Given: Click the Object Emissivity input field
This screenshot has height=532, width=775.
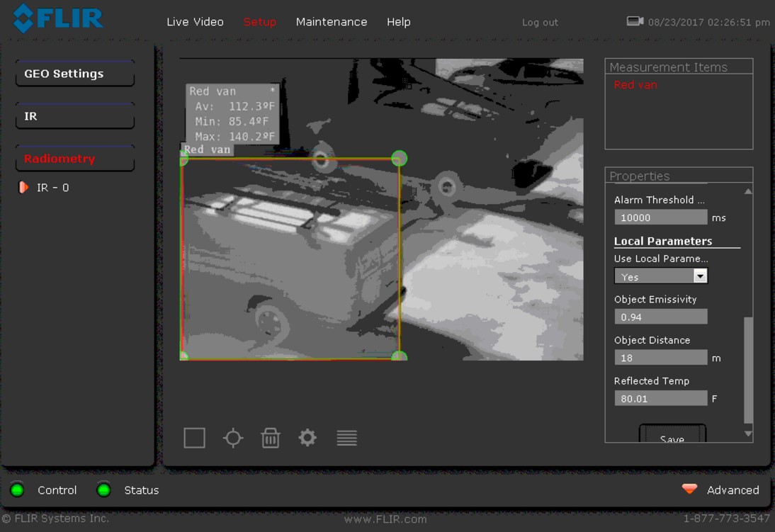Looking at the screenshot, I should click(660, 317).
